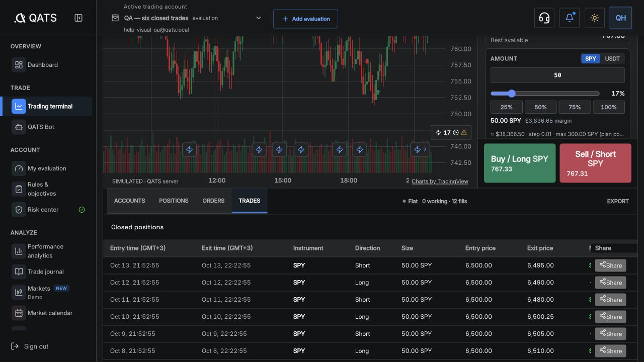
Task: Switch to ORDERS tab
Action: 213,201
